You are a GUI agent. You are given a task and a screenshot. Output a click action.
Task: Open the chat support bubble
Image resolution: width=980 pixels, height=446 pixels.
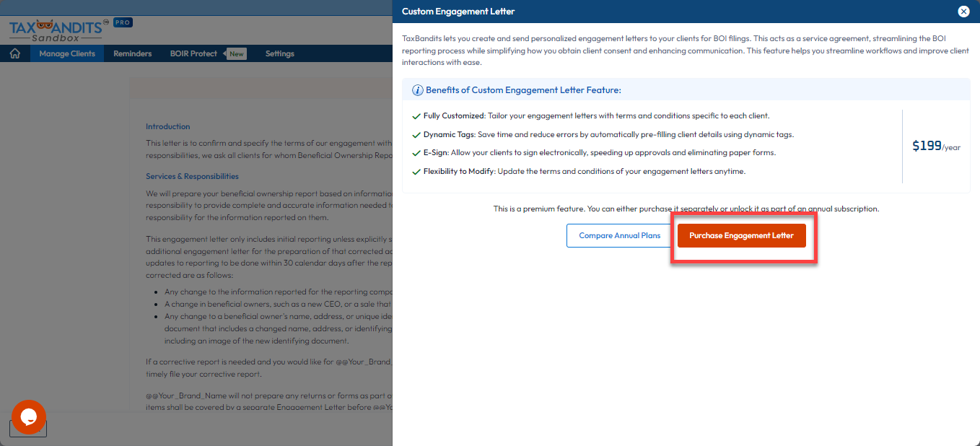click(x=29, y=417)
